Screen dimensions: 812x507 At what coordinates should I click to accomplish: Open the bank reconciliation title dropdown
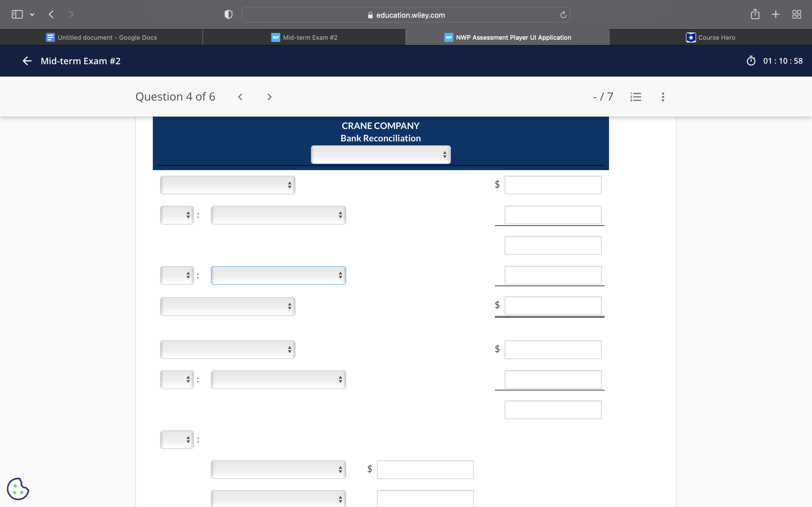pos(381,154)
